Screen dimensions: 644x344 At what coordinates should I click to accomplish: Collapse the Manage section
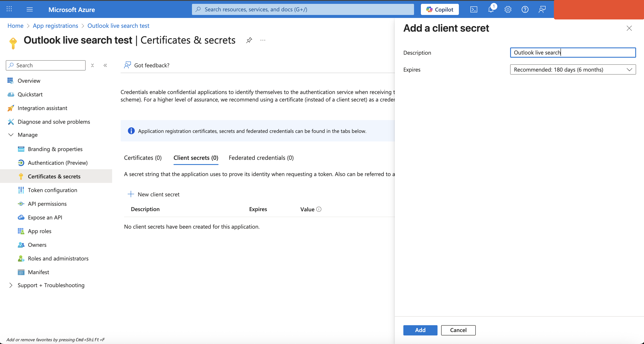(11, 135)
